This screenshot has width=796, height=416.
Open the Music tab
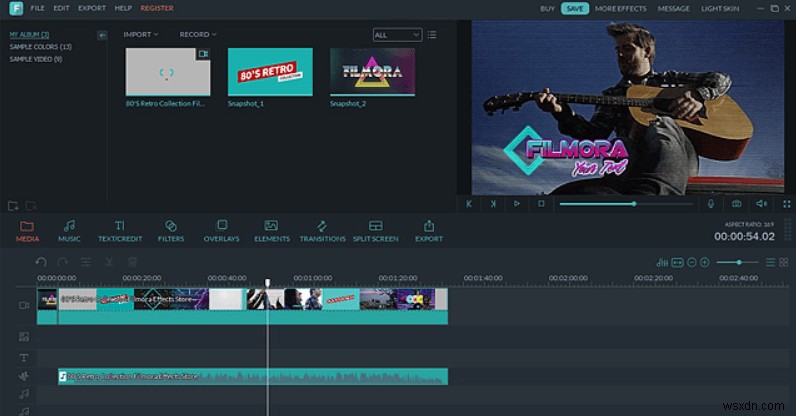(x=69, y=231)
